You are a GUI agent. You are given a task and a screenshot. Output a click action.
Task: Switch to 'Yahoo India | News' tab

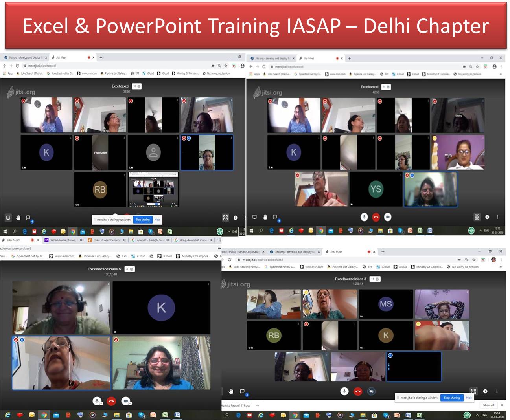63,240
